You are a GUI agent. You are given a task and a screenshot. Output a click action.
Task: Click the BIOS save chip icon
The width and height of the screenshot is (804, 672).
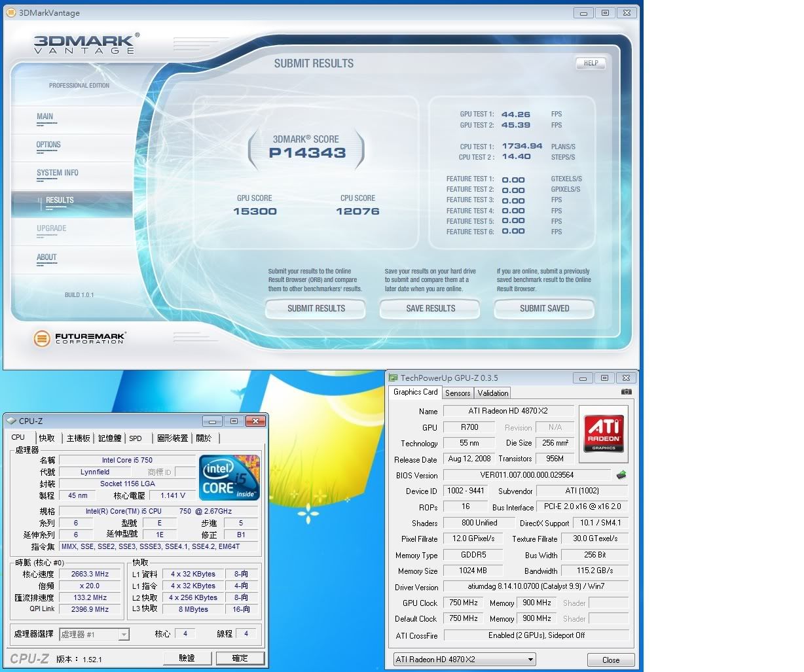coord(621,475)
